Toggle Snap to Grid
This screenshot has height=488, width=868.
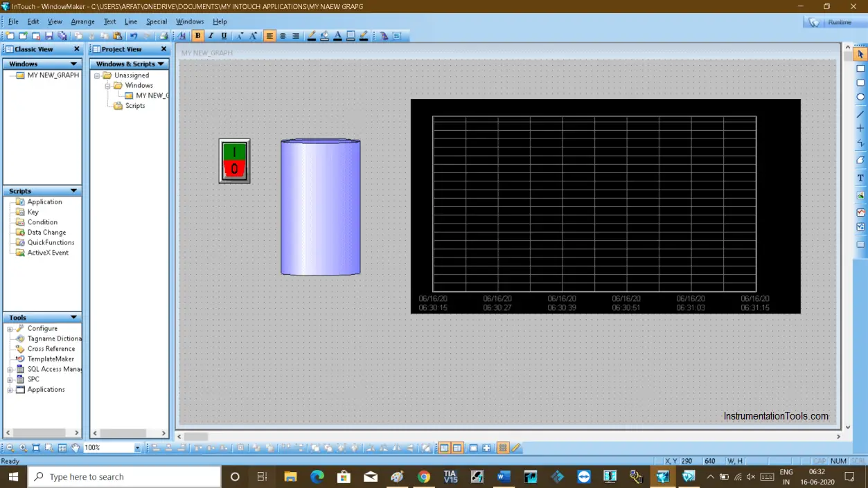[503, 448]
